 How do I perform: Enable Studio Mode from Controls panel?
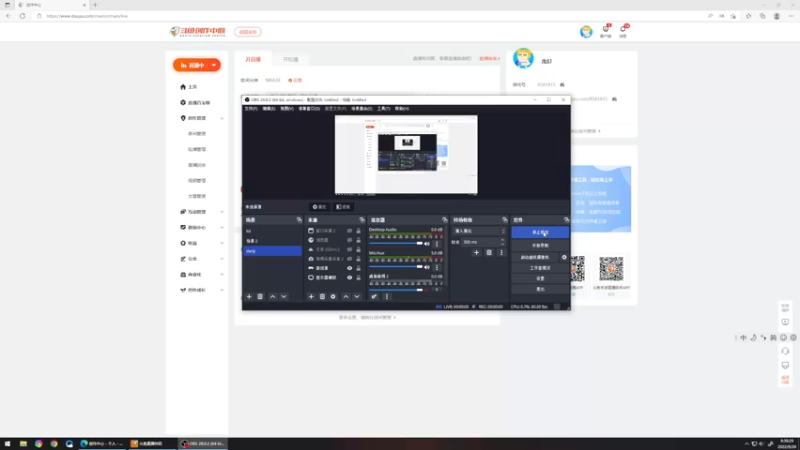(x=540, y=268)
